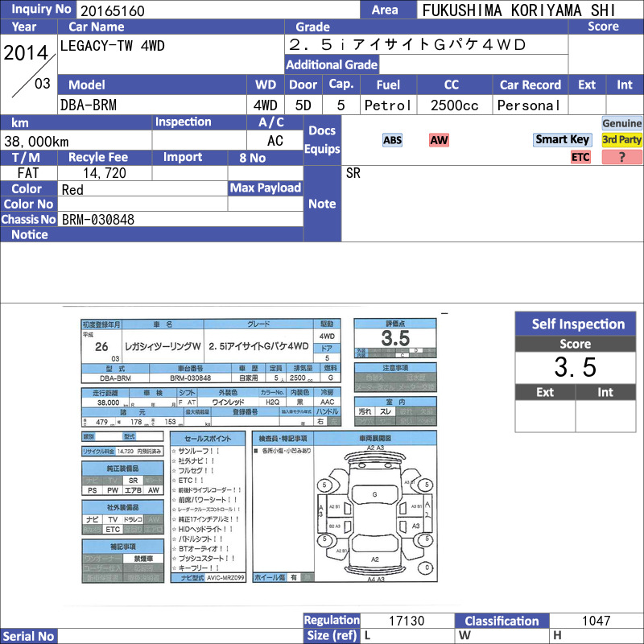The image size is (644, 644).
Task: Select the area value FUKUSHIMA KORIYAMA SHI
Action: click(x=518, y=10)
